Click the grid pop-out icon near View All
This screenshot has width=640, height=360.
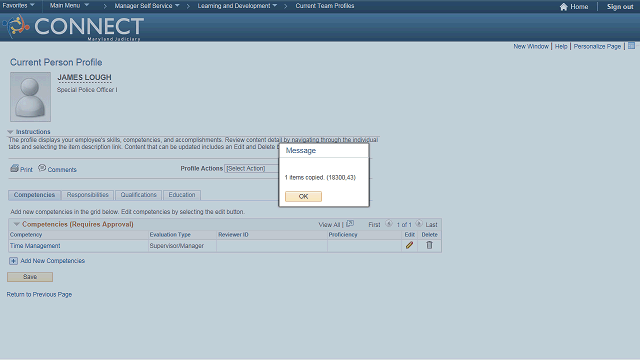(x=350, y=224)
